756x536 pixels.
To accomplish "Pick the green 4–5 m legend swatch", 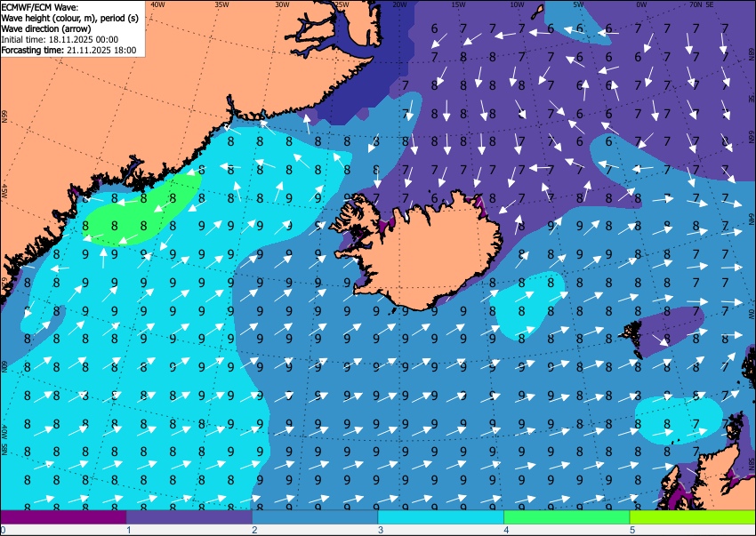I will (567, 517).
